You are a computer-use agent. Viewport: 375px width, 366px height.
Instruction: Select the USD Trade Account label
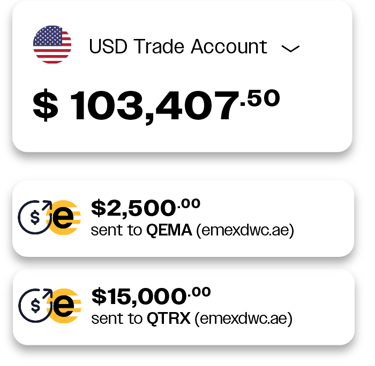178,46
